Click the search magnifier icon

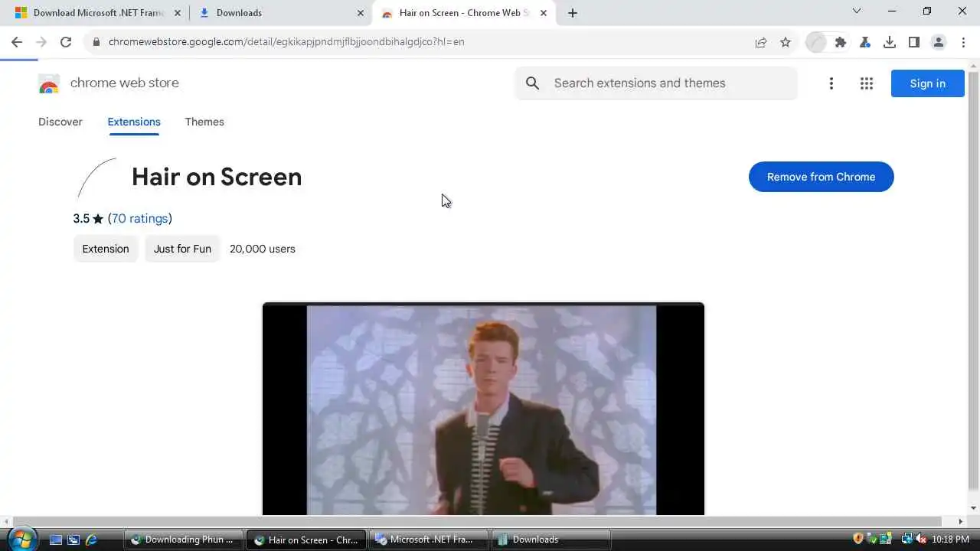533,83
